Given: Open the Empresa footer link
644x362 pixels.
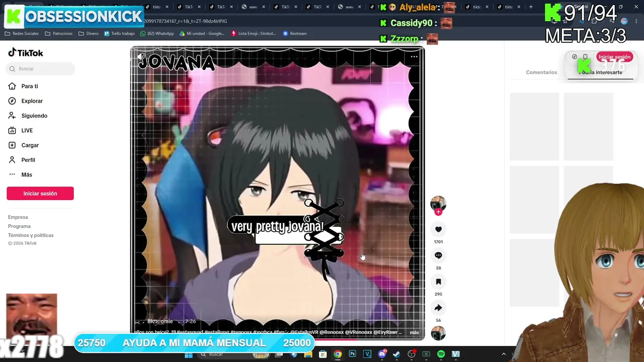Looking at the screenshot, I should point(18,217).
